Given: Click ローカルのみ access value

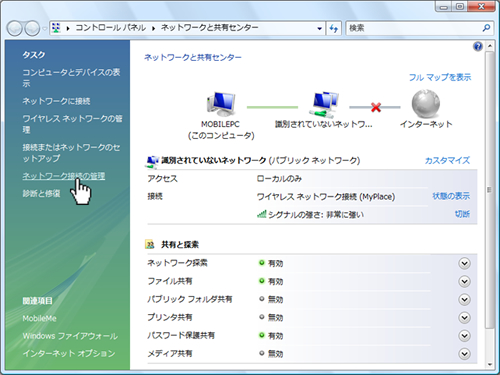Looking at the screenshot, I should pos(279,179).
